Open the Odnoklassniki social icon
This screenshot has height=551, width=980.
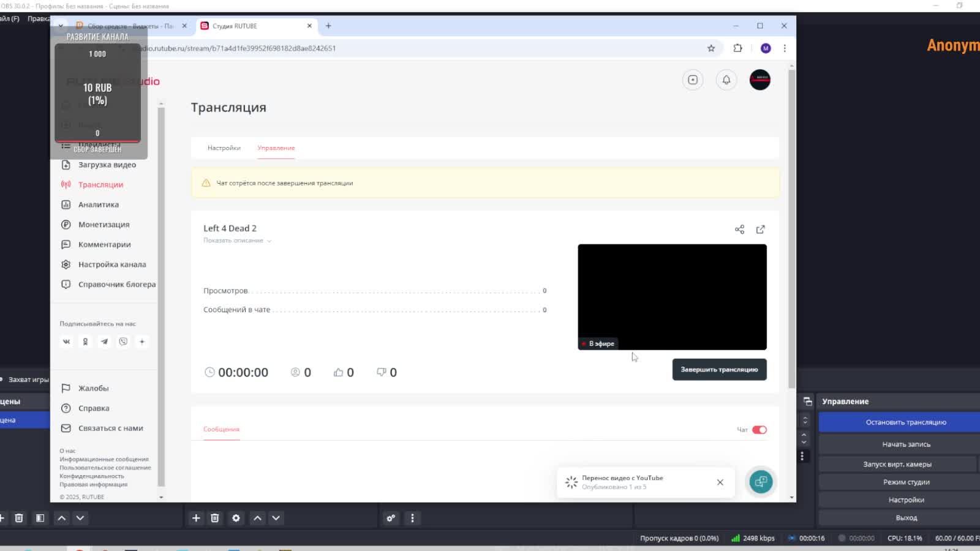[85, 342]
